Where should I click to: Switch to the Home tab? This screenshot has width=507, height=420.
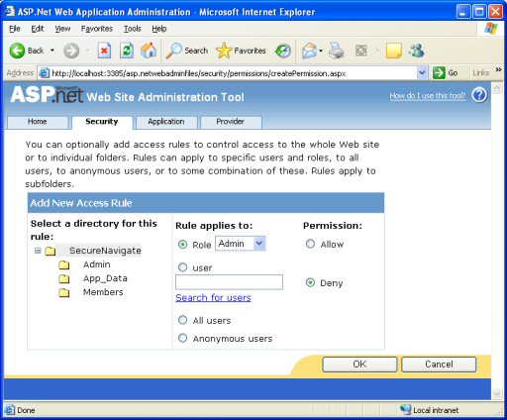click(38, 122)
